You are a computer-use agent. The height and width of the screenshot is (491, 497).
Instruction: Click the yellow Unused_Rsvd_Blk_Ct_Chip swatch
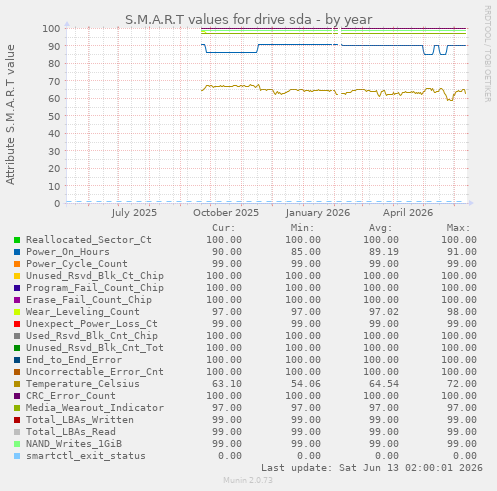[x=17, y=276]
